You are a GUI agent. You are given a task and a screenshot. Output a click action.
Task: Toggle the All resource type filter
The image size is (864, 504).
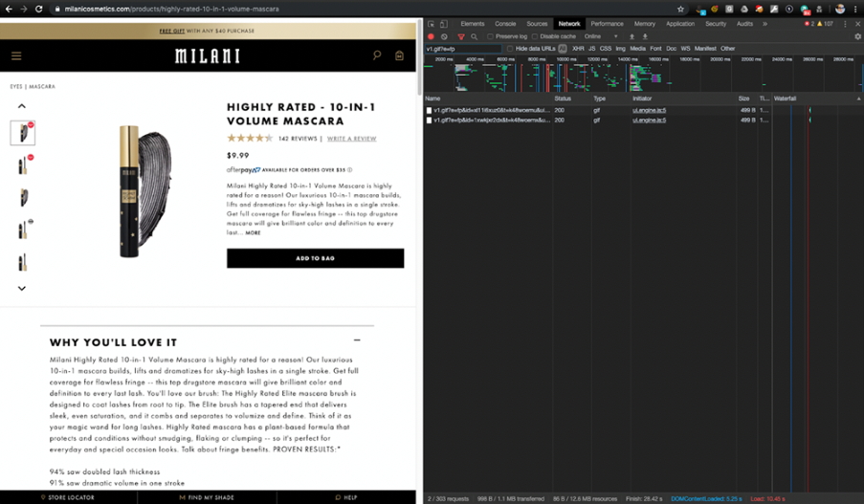coord(563,49)
